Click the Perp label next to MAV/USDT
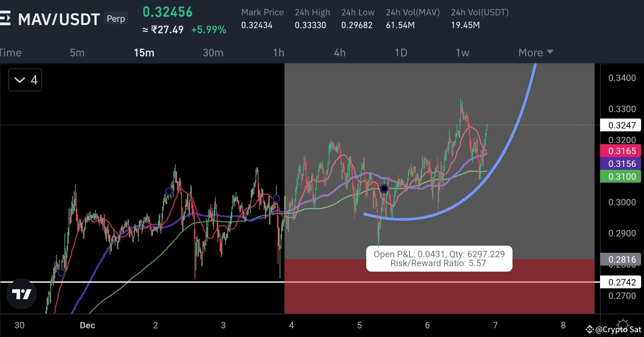Image resolution: width=644 pixels, height=337 pixels. tap(116, 18)
